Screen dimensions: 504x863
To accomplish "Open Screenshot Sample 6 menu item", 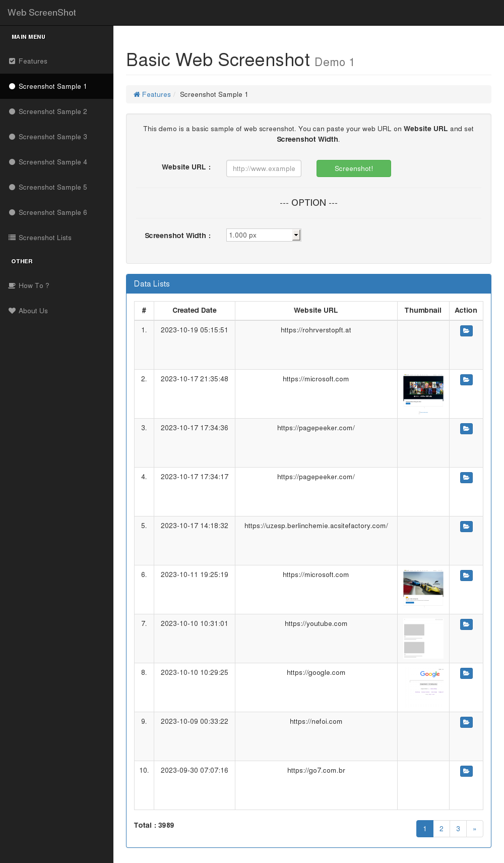I will click(52, 212).
